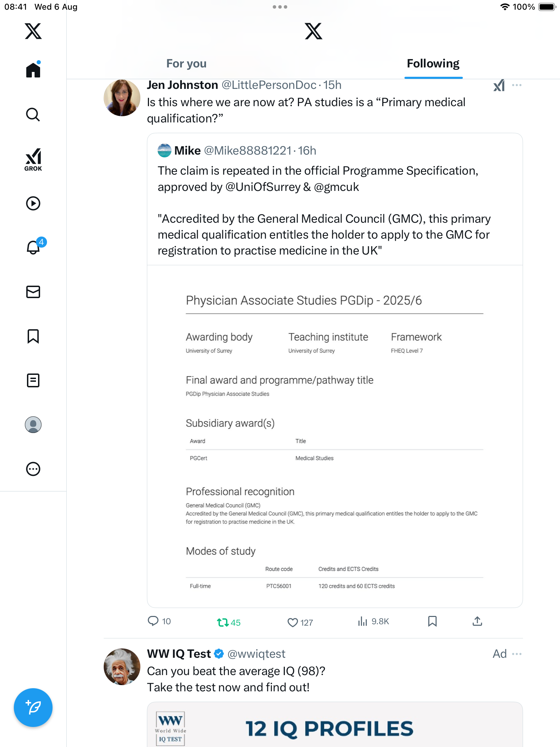Open Bookmarks in the sidebar

pos(33,336)
